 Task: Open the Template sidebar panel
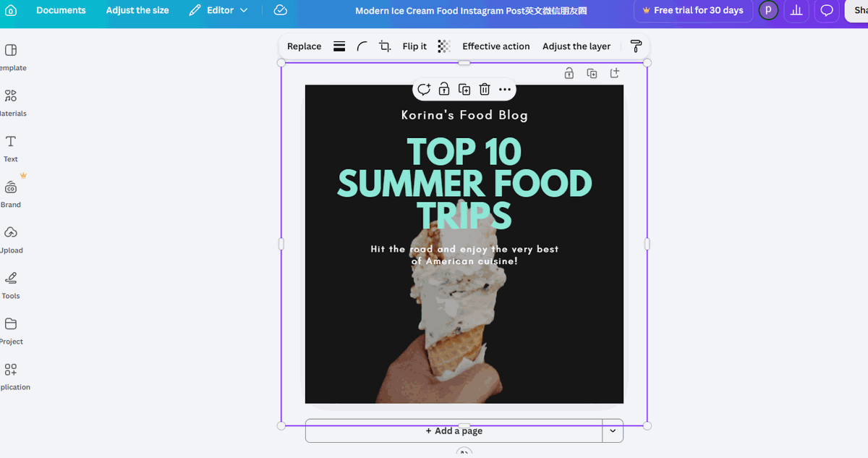[x=11, y=57]
